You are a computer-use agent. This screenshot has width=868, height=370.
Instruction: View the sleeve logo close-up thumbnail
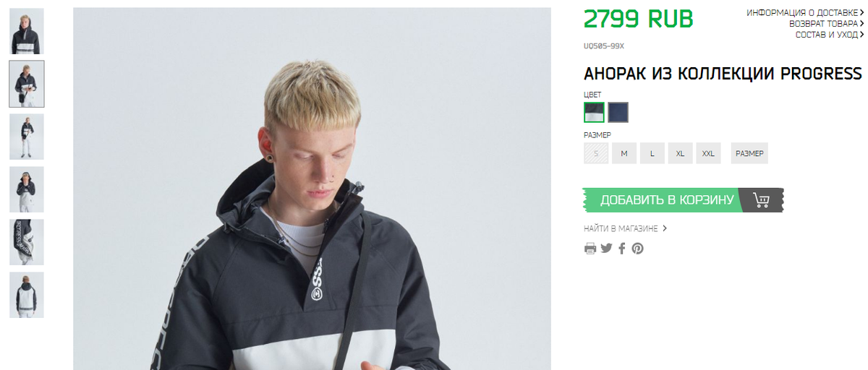[x=27, y=242]
